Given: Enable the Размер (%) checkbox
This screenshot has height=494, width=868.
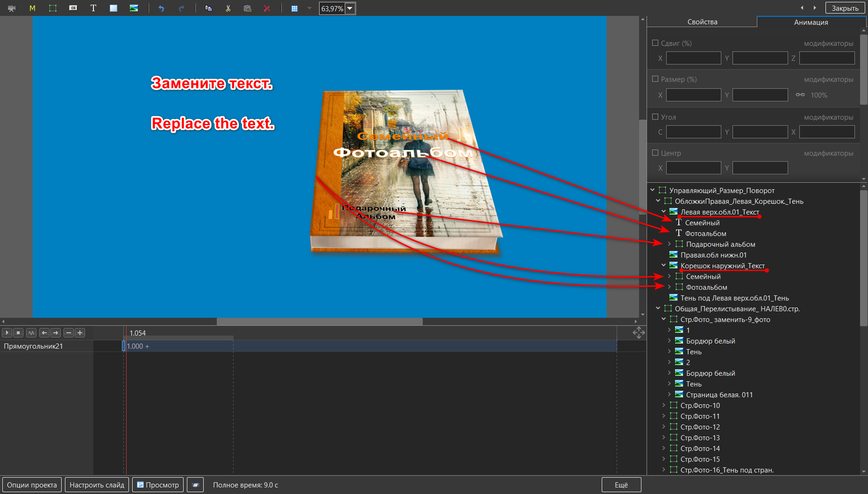Looking at the screenshot, I should 655,79.
